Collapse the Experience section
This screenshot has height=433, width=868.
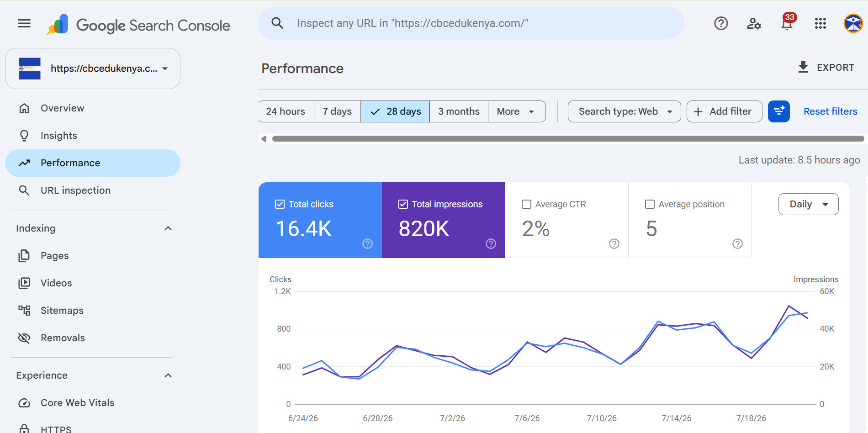pyautogui.click(x=168, y=375)
